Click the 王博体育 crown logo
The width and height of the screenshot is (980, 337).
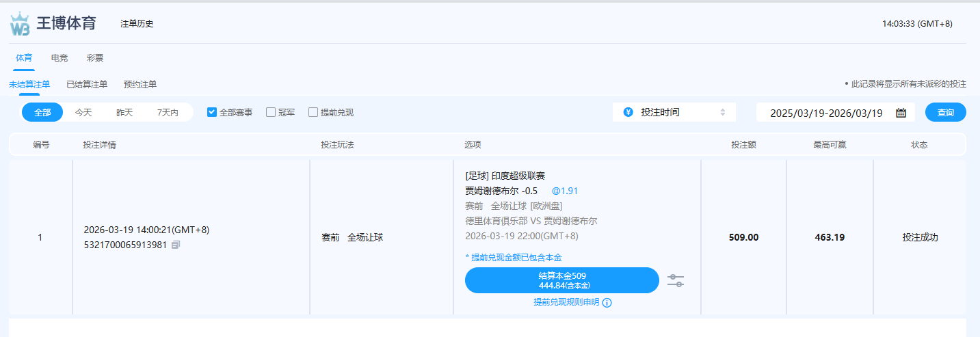point(20,24)
